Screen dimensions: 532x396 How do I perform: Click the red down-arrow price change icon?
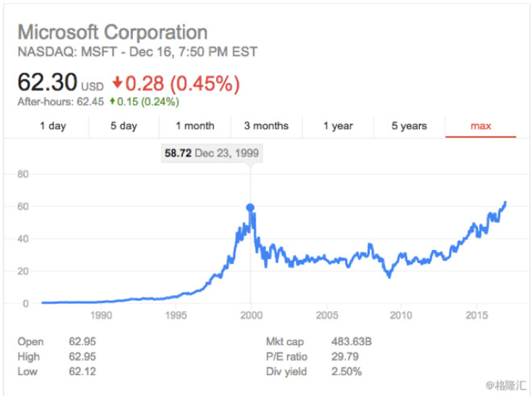(118, 82)
